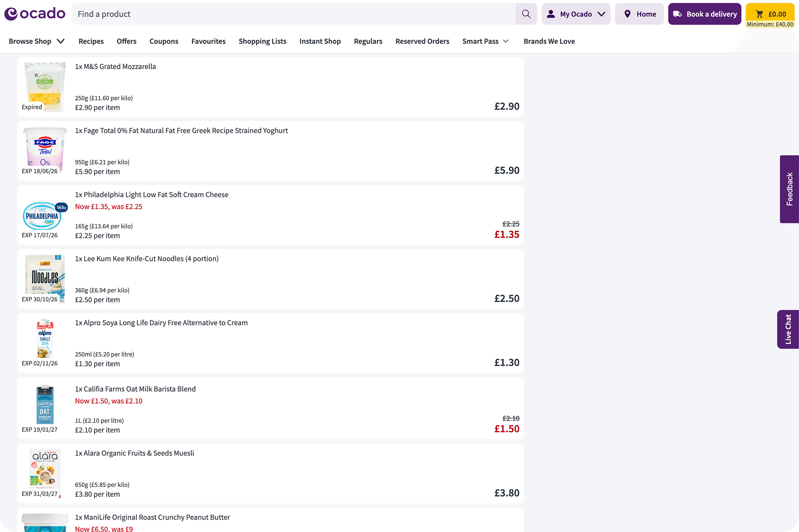Open the Alpro Soya cream thumbnail
Image resolution: width=799 pixels, height=532 pixels.
45,338
